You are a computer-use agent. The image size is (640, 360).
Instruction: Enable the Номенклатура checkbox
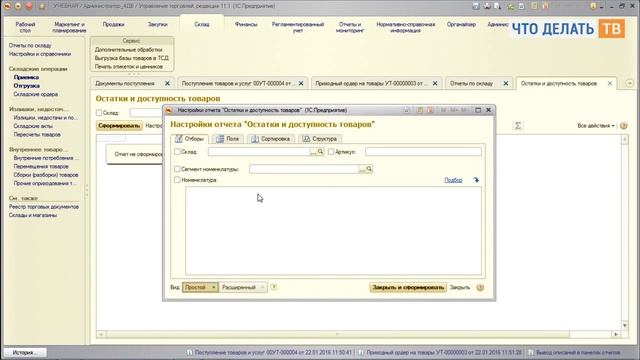[x=177, y=180]
